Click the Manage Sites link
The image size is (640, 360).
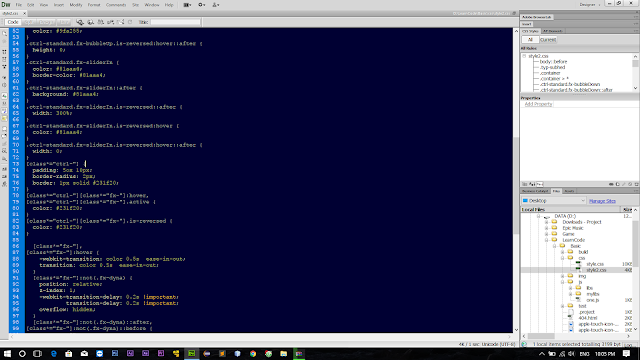[x=602, y=201]
